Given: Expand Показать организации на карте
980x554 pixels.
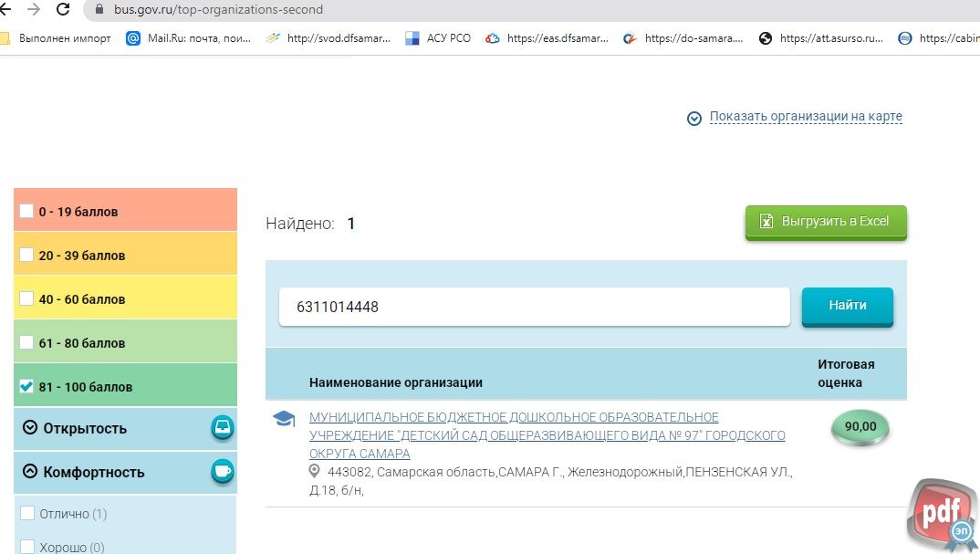Looking at the screenshot, I should pyautogui.click(x=805, y=117).
